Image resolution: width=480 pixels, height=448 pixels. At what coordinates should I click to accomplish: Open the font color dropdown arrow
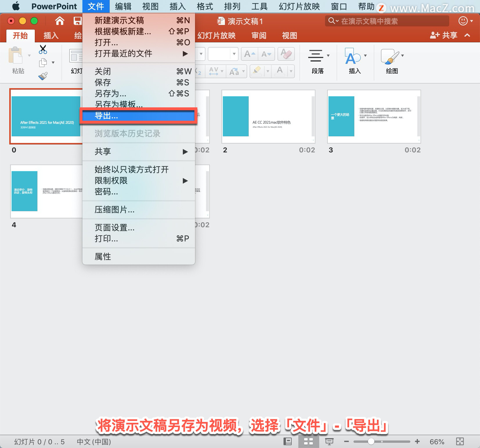[291, 71]
